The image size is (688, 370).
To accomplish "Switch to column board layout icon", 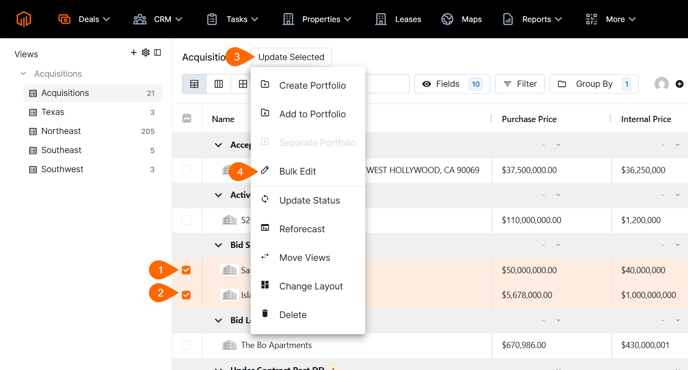I will 219,84.
